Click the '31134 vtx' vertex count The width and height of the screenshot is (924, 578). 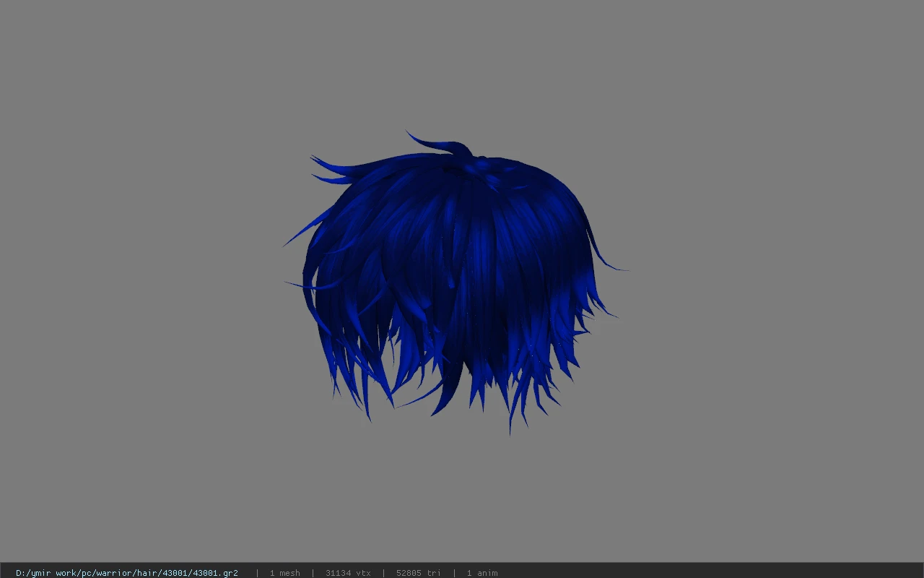click(348, 573)
